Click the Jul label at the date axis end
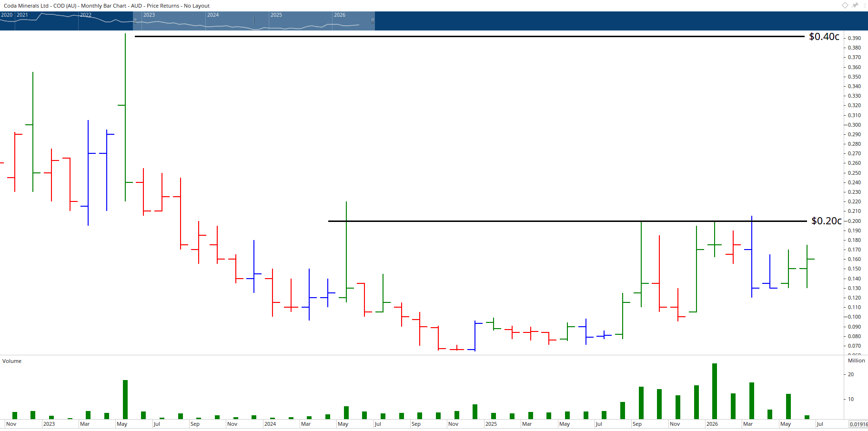The width and height of the screenshot is (868, 431). pyautogui.click(x=820, y=424)
